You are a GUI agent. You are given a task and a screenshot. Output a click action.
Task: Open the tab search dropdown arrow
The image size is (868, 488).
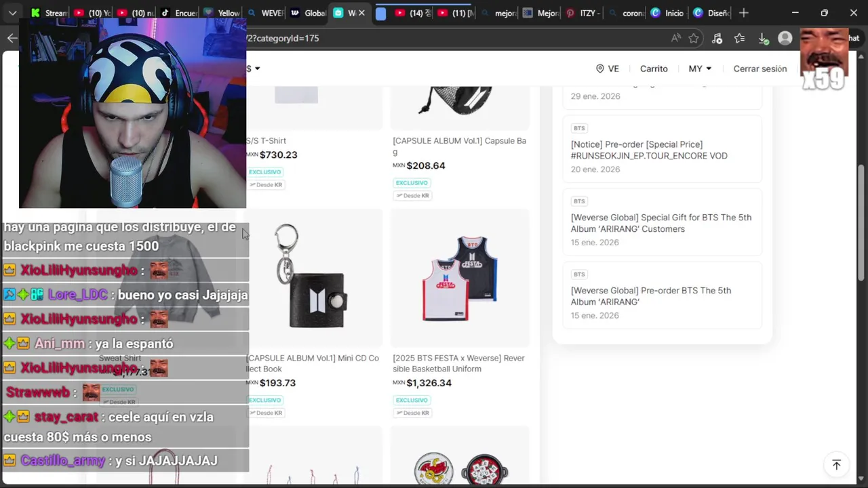click(x=12, y=13)
